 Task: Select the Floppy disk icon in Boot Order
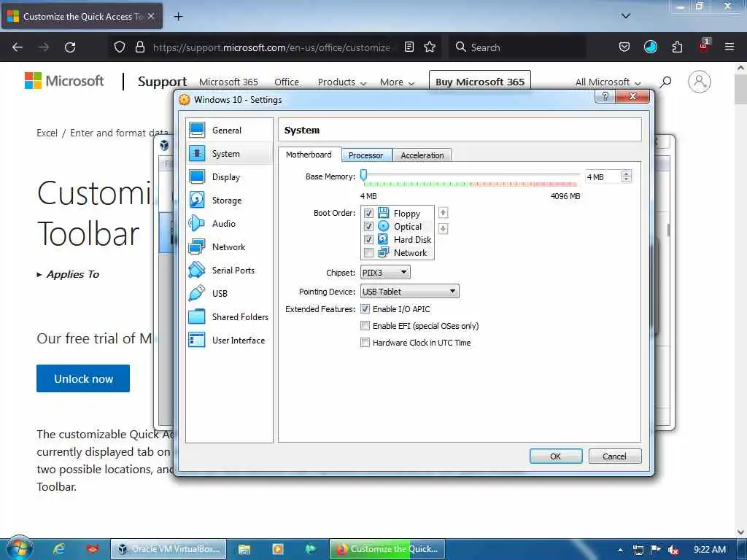click(x=384, y=213)
